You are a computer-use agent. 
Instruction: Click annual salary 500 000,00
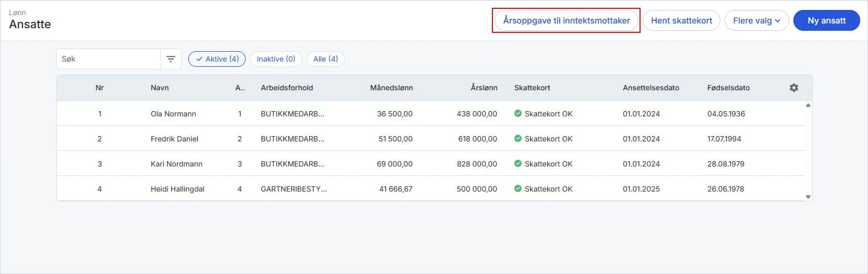click(x=477, y=189)
